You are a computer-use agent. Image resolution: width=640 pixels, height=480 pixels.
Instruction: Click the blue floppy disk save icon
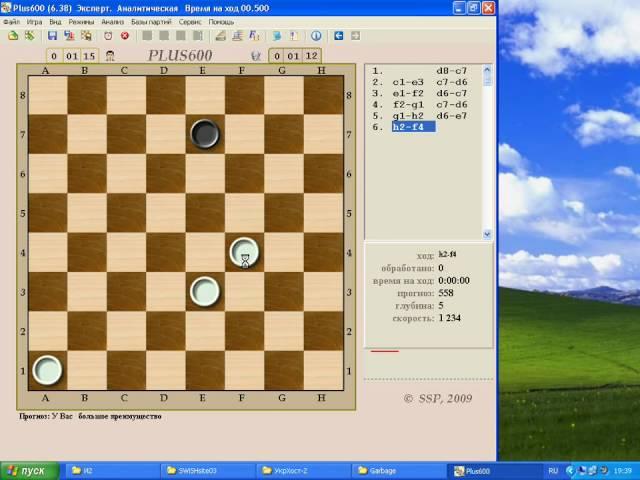[x=52, y=36]
